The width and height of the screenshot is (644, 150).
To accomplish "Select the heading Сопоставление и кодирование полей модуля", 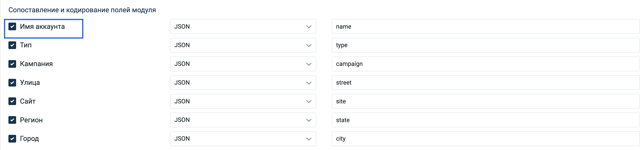I will click(82, 10).
